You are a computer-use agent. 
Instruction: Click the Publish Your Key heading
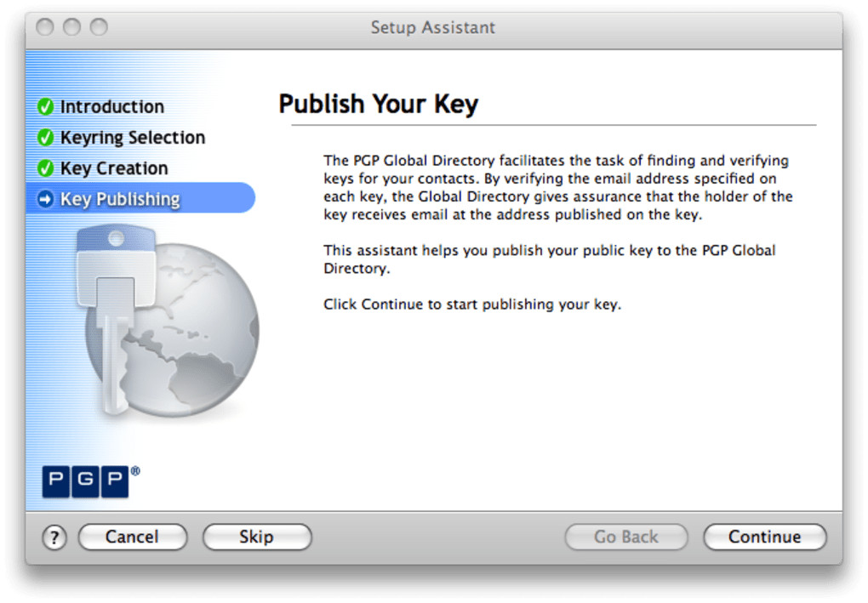click(378, 104)
